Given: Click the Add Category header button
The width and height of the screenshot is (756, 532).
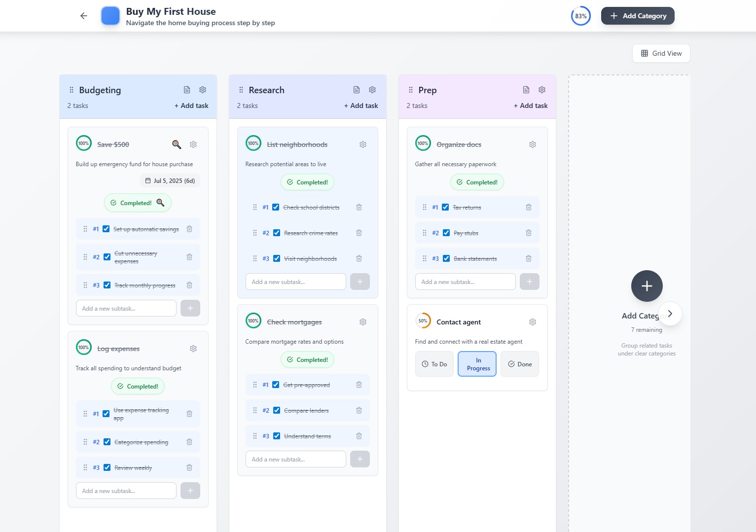Looking at the screenshot, I should [638, 16].
